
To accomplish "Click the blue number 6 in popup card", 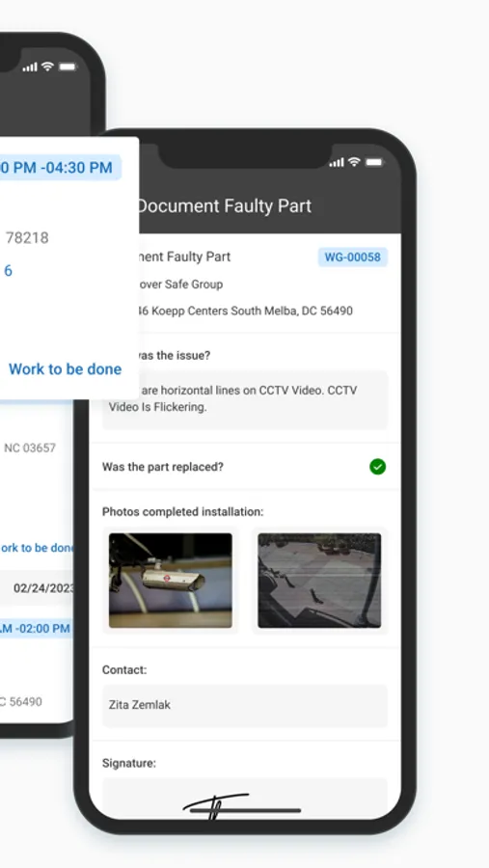I will point(9,271).
